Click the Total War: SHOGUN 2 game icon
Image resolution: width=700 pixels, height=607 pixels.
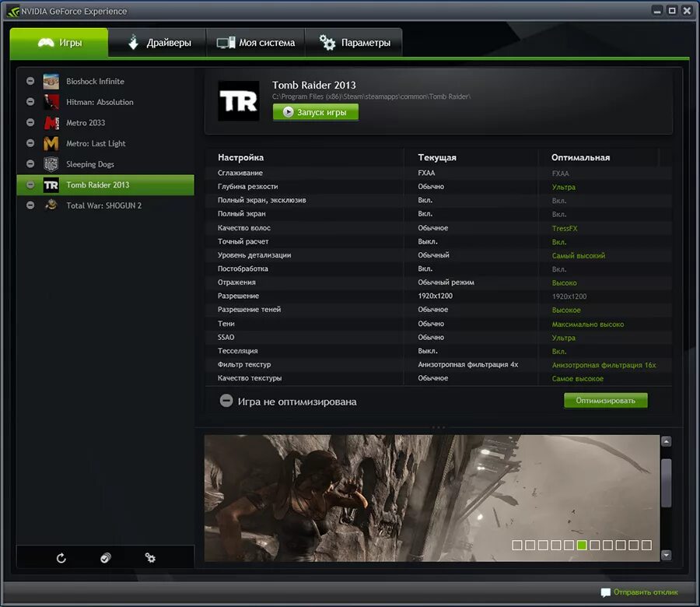(x=51, y=205)
